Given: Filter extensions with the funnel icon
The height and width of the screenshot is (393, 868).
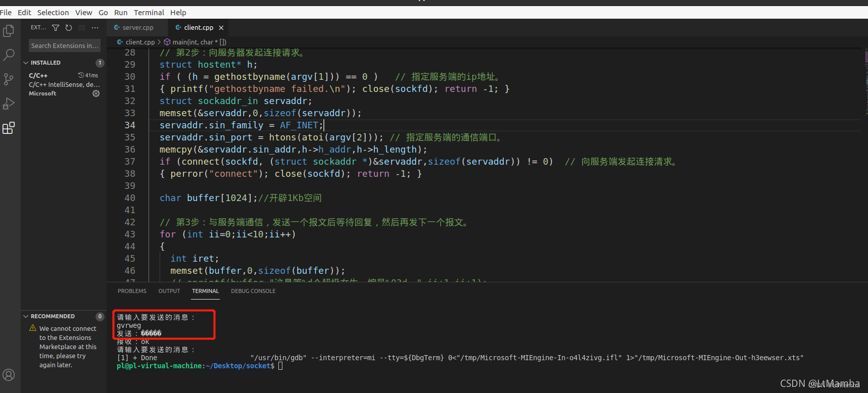Looking at the screenshot, I should pos(56,28).
